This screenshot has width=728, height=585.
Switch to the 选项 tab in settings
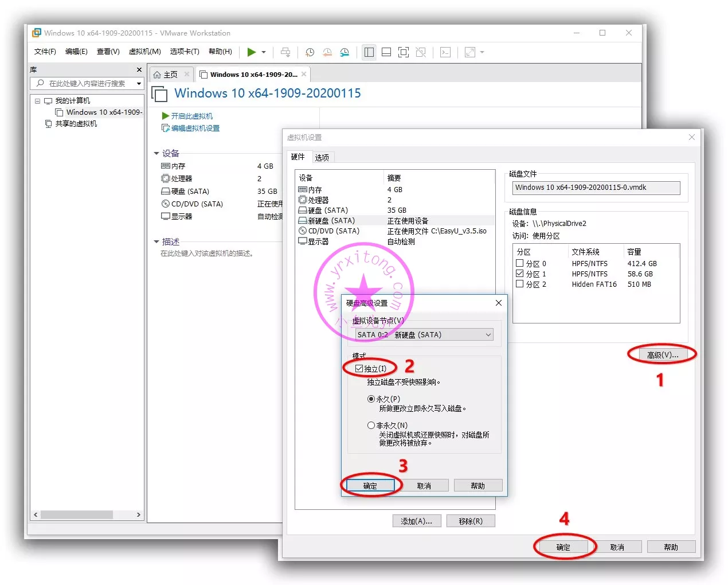pyautogui.click(x=322, y=157)
